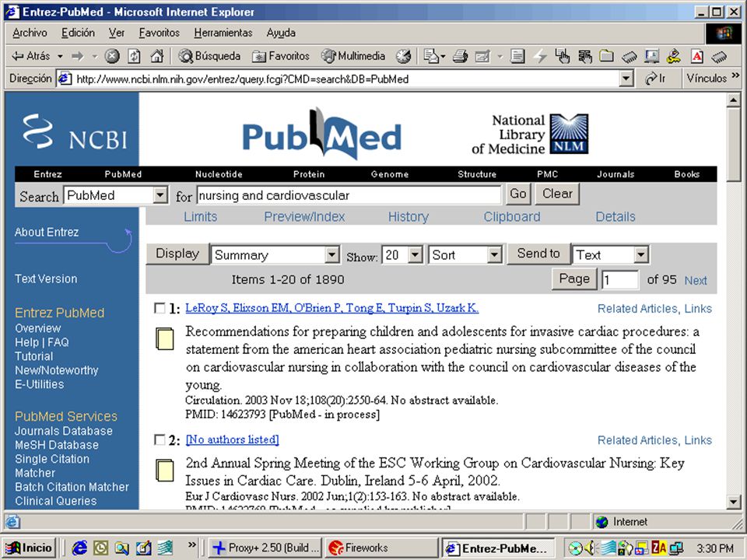Open the Archivo menu
Screen dimensions: 747x560
[x=30, y=33]
